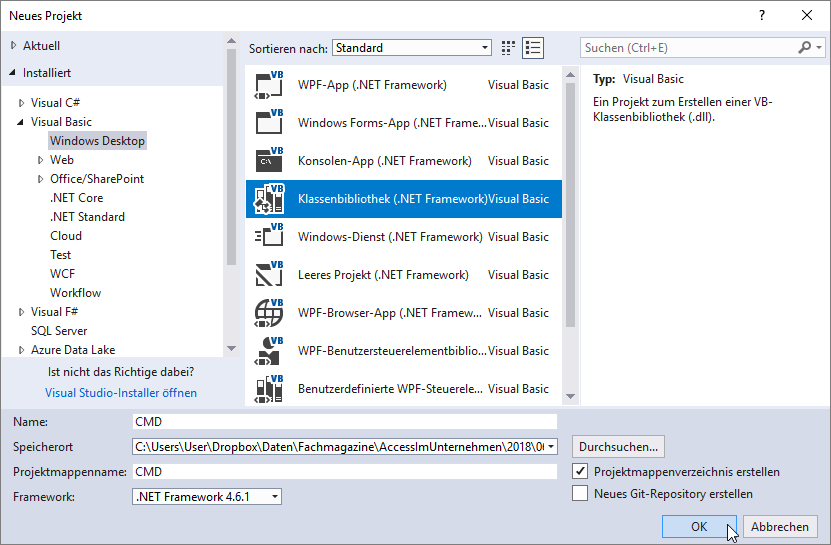Select Windows-Dienst (.NET Framework) template name

(390, 236)
